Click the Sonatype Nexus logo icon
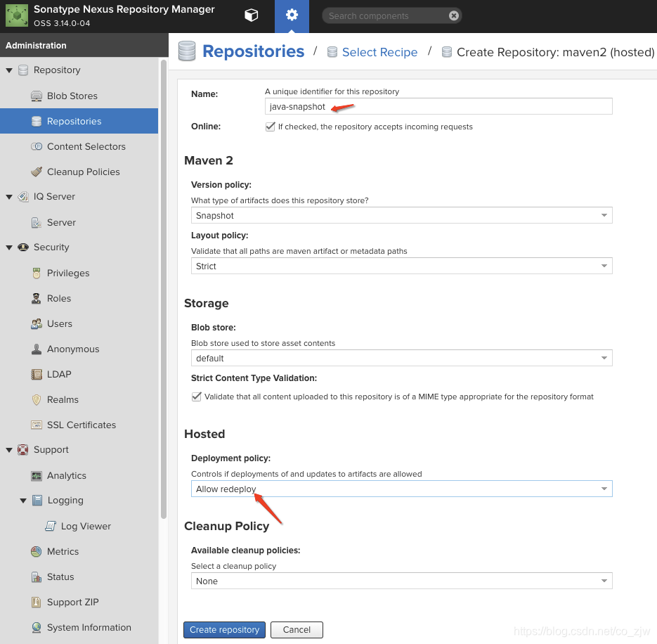This screenshot has width=657, height=644. pyautogui.click(x=17, y=15)
